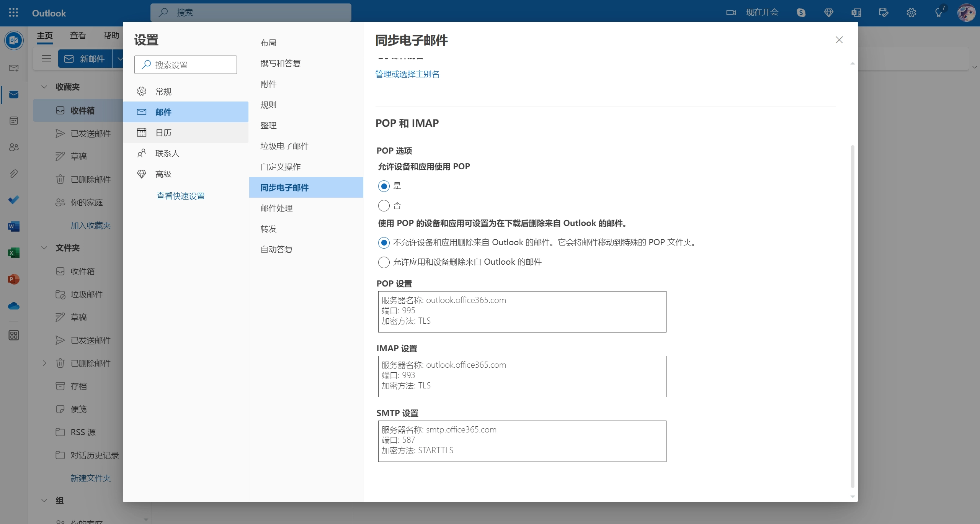The image size is (980, 524).
Task: Click 查看快速设置 link
Action: click(181, 196)
